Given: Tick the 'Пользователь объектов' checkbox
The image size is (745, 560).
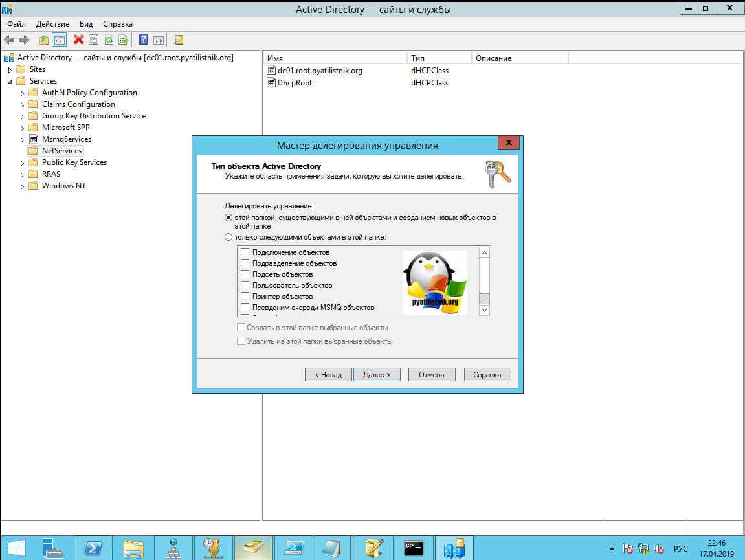Looking at the screenshot, I should tap(245, 286).
